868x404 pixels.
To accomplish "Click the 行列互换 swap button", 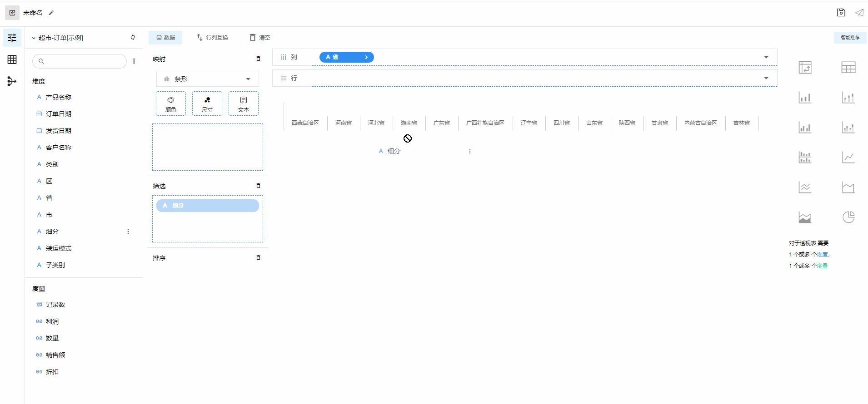I will click(x=212, y=38).
